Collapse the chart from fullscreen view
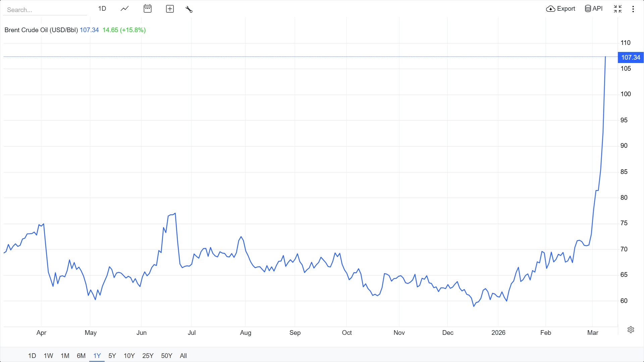This screenshot has width=644, height=362. tap(618, 9)
